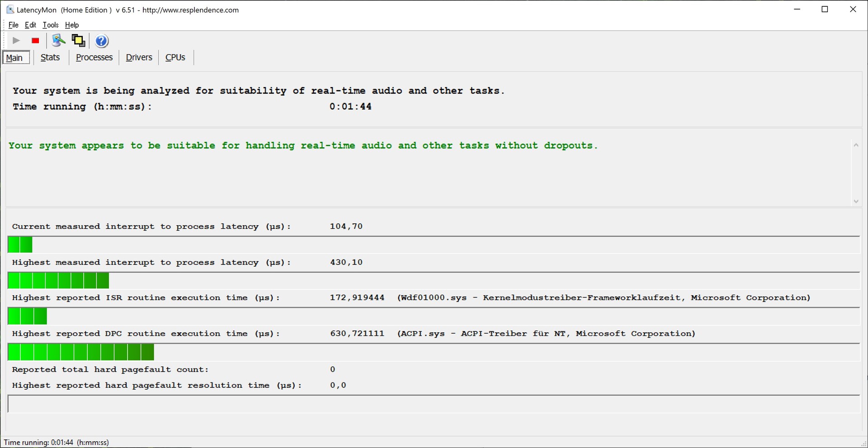Viewport: 868px width, 448px height.
Task: Click the blue question mark help icon
Action: [102, 41]
